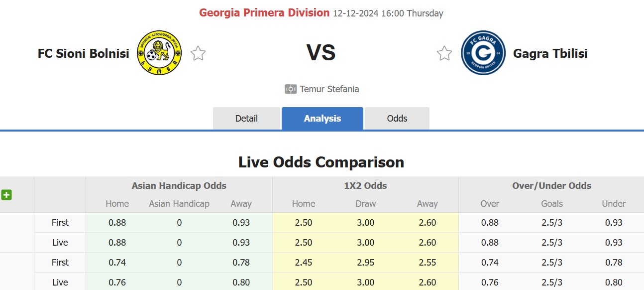Select the Analysis tab

(x=322, y=119)
